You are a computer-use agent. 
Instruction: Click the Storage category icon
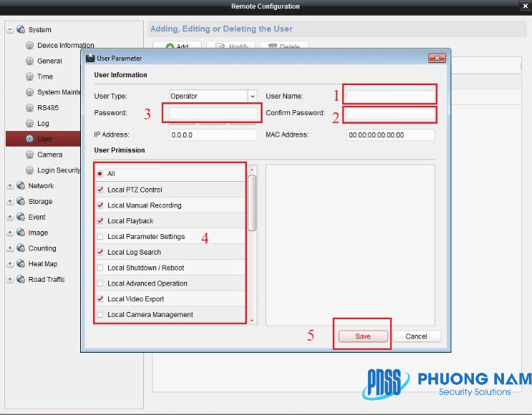click(x=21, y=202)
